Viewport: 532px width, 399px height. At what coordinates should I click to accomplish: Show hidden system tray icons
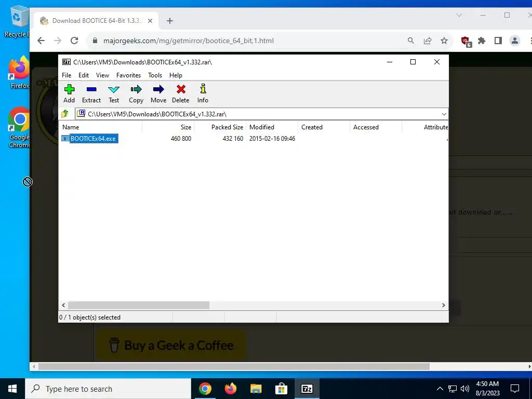click(440, 389)
